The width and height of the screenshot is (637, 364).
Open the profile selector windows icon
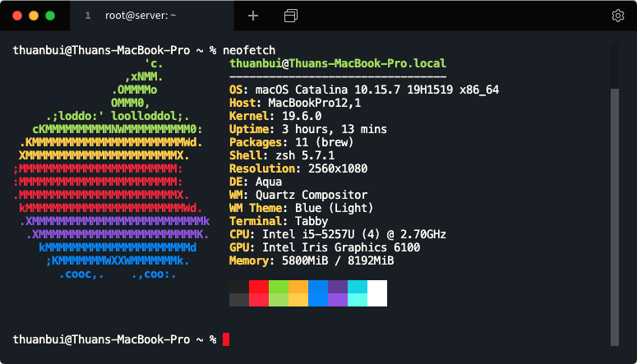pos(290,16)
